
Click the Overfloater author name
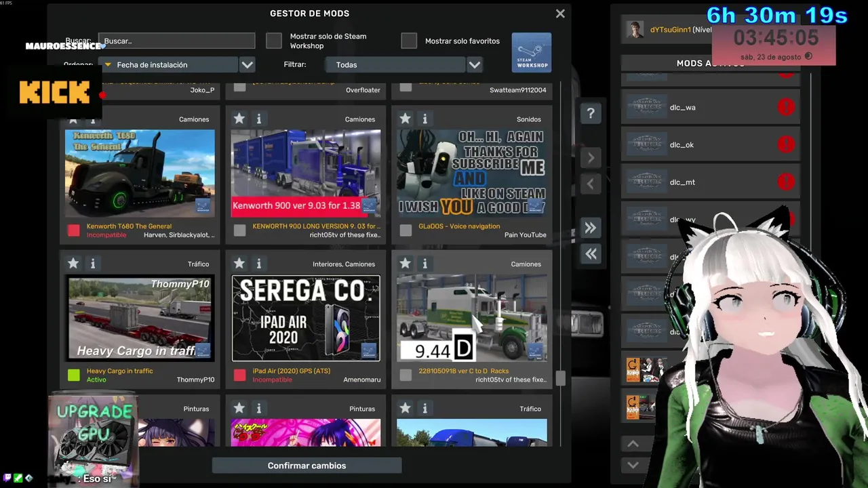pos(363,90)
